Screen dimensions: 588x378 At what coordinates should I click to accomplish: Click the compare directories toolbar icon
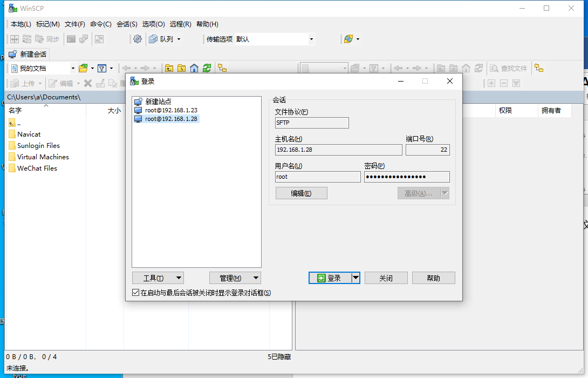click(15, 39)
